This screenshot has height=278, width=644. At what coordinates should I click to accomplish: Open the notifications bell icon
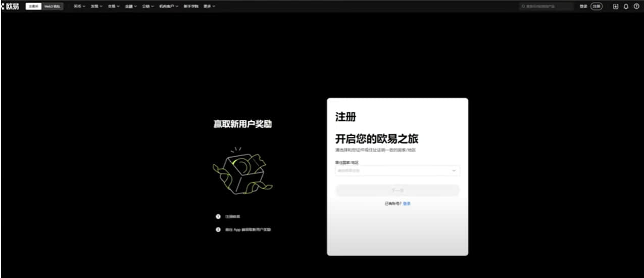(626, 6)
